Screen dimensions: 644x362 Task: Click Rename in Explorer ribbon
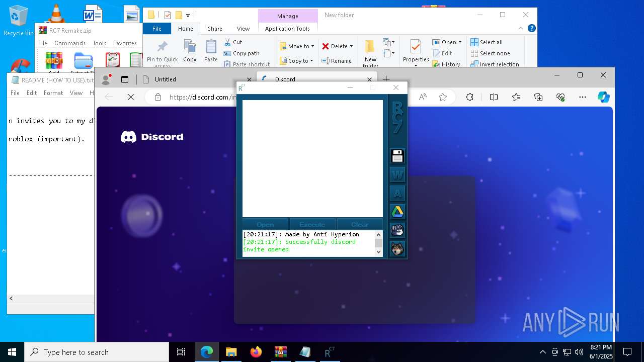(337, 61)
